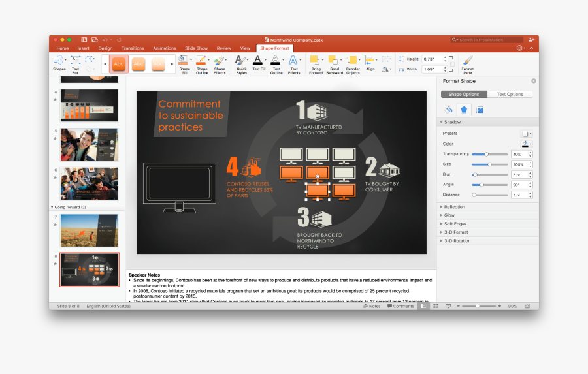Switch to Slide Sorter view
588x374 pixels.
[436, 306]
